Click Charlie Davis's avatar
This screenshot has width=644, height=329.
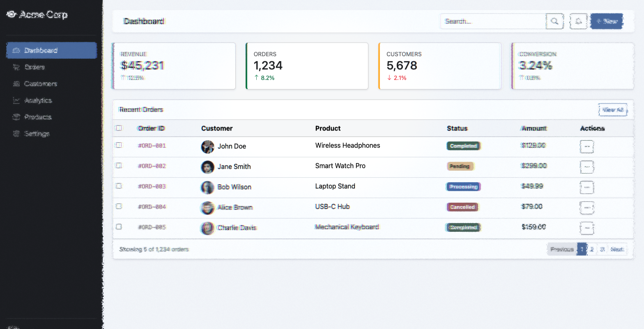coord(208,228)
